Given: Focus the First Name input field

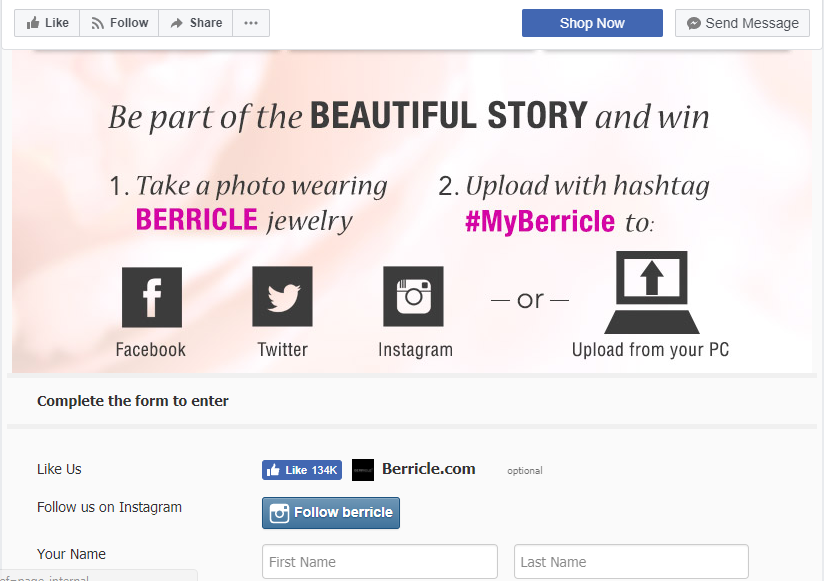Looking at the screenshot, I should (x=380, y=562).
